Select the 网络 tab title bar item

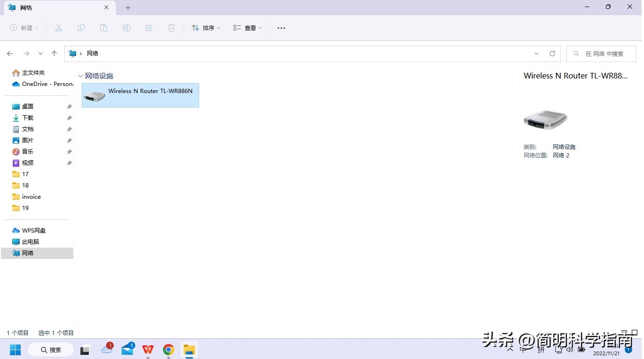coord(26,8)
